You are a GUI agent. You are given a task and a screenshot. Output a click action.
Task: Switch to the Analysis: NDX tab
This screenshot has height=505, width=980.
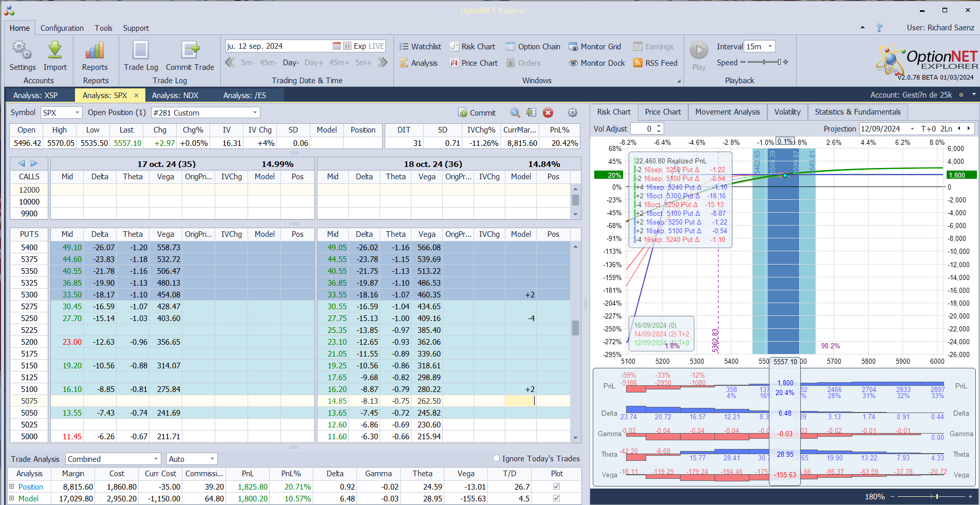click(175, 96)
